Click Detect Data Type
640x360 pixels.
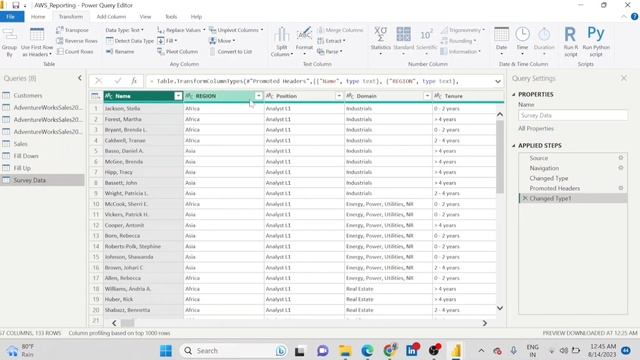pyautogui.click(x=130, y=41)
